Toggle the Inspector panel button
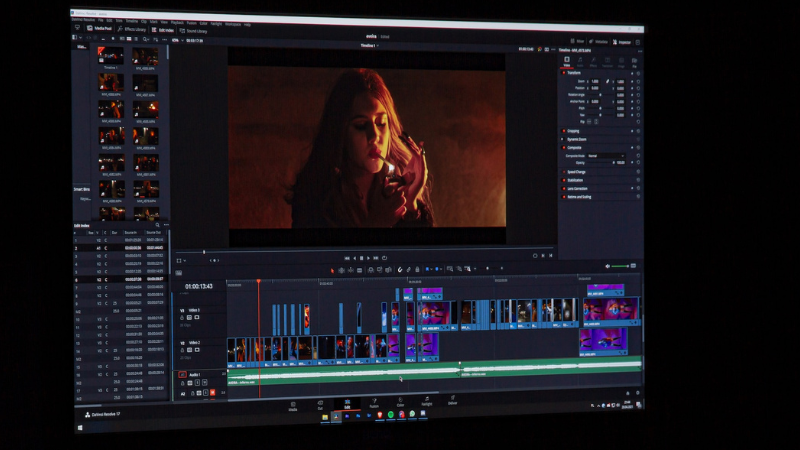 click(621, 42)
